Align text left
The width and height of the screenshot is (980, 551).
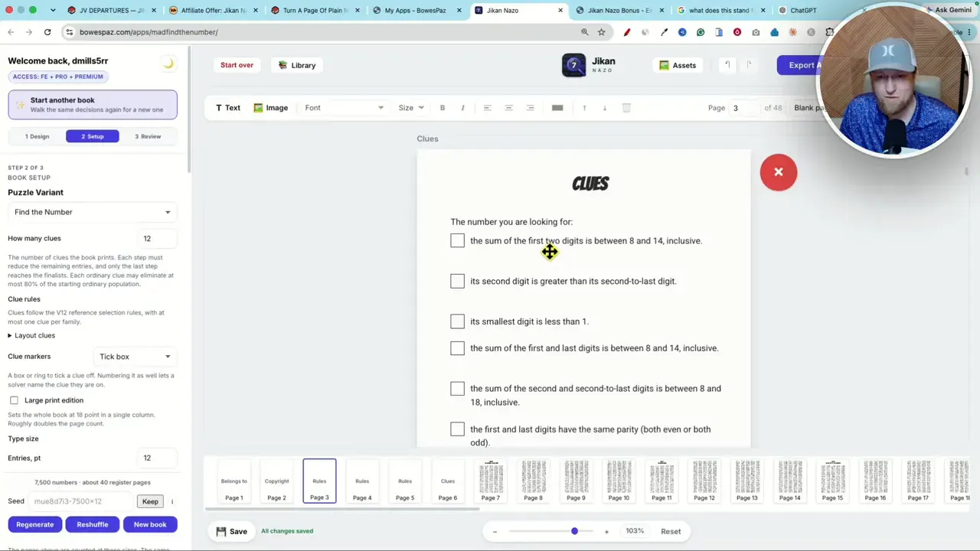point(487,108)
